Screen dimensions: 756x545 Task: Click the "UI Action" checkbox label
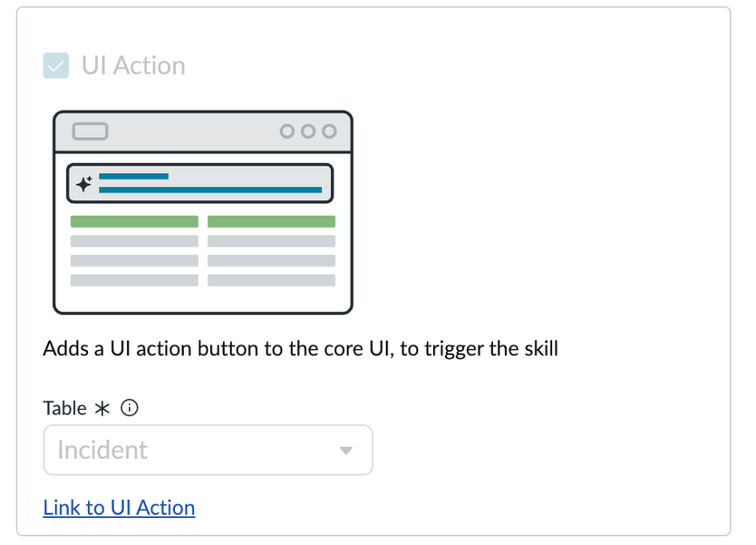click(133, 65)
